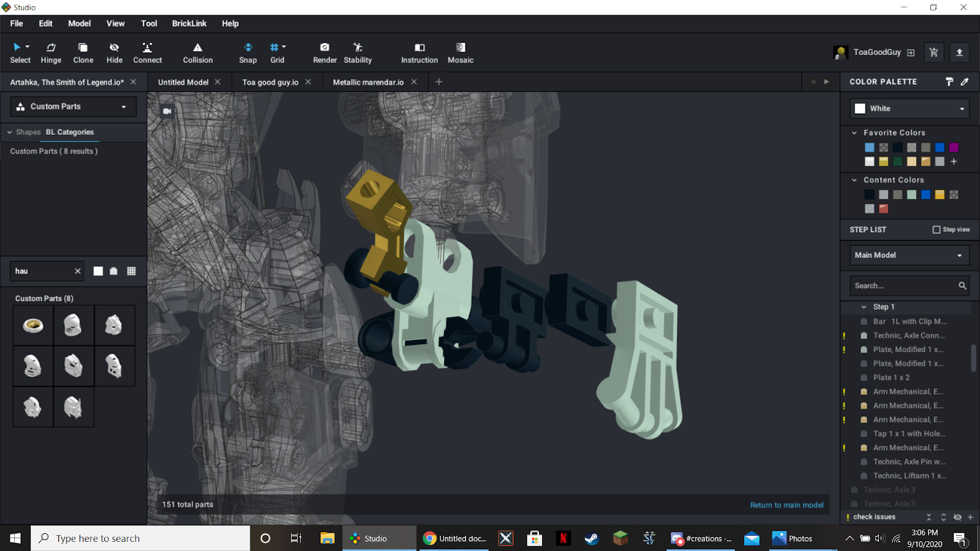980x551 pixels.
Task: Close the Toa good guy.io tab
Action: (x=308, y=82)
